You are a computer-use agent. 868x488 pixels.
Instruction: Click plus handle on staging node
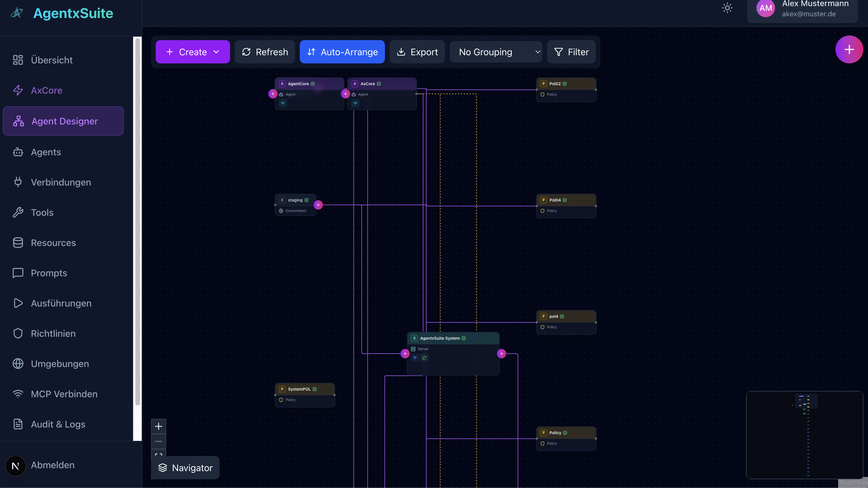[318, 205]
